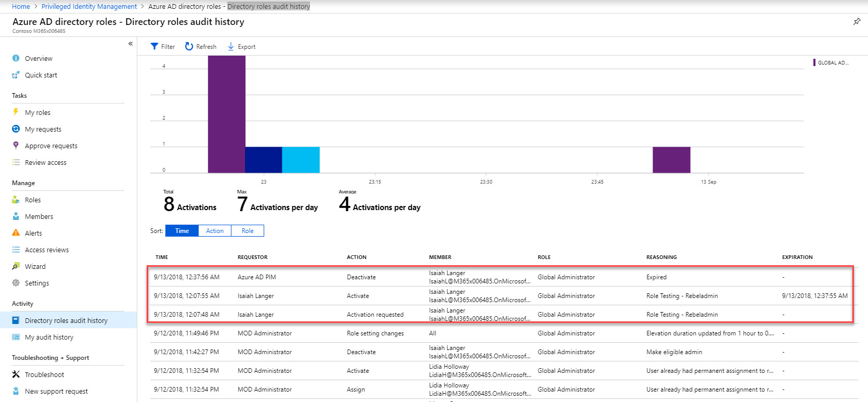Click the REQUESTOR column header
Image resolution: width=868 pixels, height=402 pixels.
coord(252,257)
